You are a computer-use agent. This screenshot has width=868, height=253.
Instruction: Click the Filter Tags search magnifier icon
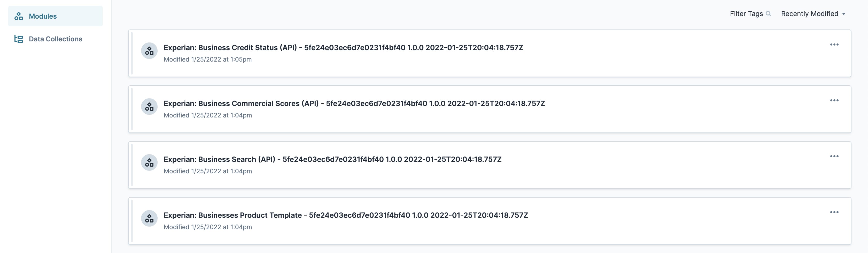click(x=768, y=14)
